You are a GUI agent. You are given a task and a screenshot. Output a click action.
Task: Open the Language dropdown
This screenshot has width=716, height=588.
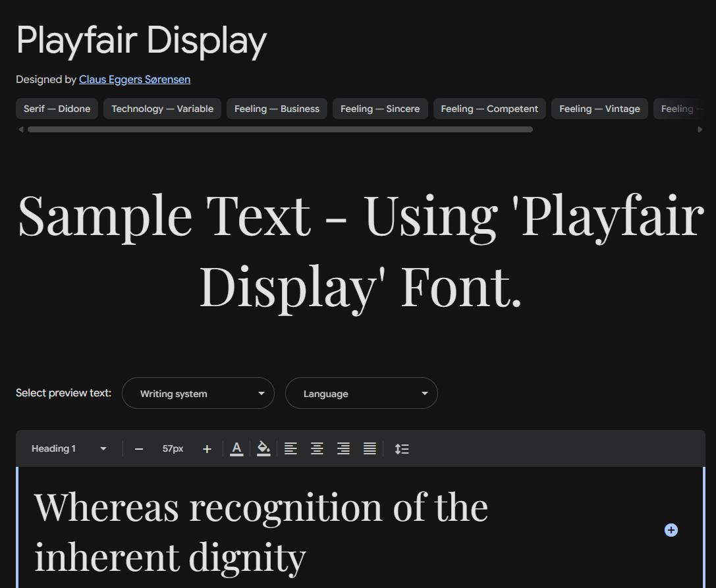pos(362,393)
